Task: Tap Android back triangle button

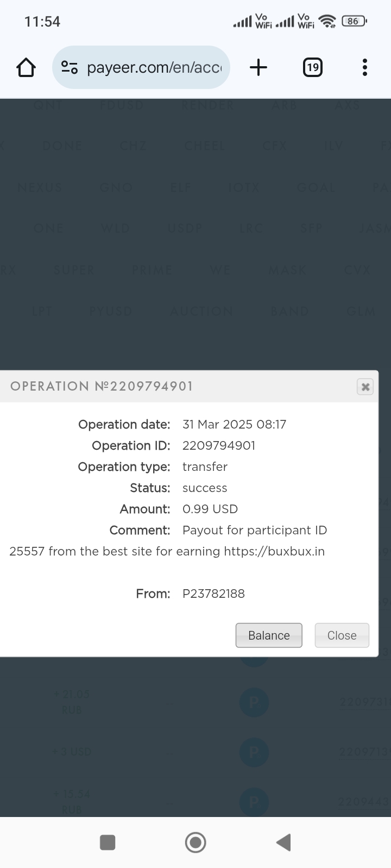Action: [284, 843]
